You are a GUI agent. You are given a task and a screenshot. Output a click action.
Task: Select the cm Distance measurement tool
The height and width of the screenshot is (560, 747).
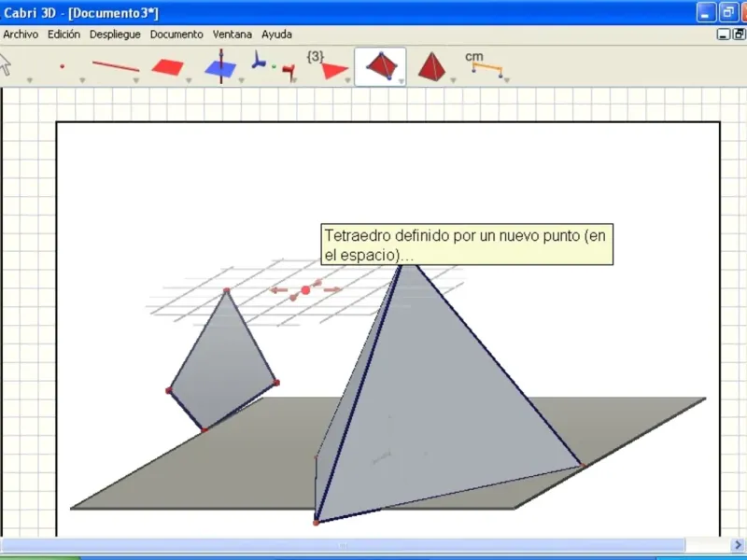(x=484, y=64)
